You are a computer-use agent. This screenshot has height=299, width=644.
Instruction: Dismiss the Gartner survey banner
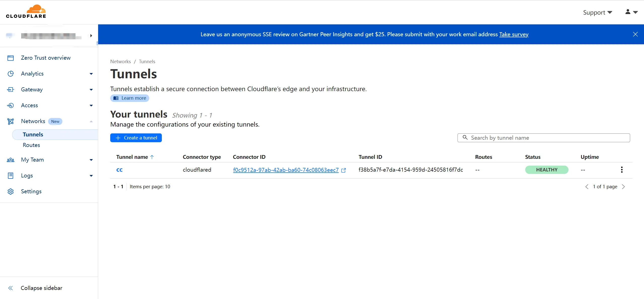pyautogui.click(x=635, y=34)
